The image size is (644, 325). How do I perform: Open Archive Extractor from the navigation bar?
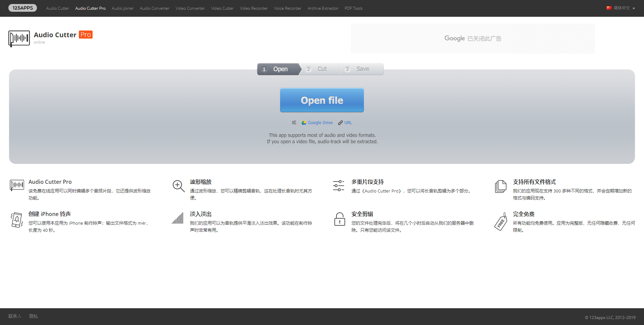tap(323, 8)
